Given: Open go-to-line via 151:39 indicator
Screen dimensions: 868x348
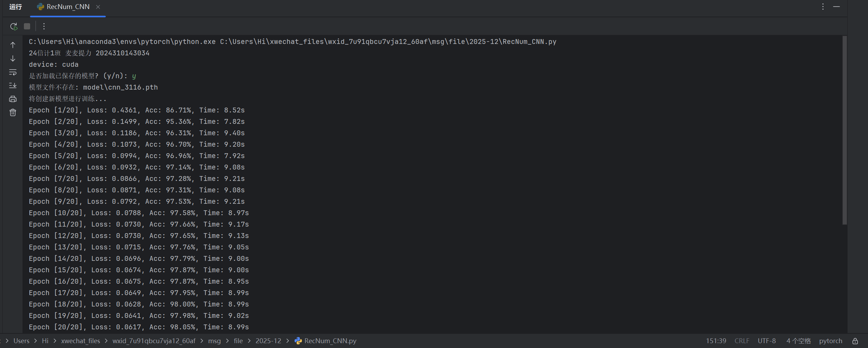Looking at the screenshot, I should pos(716,341).
